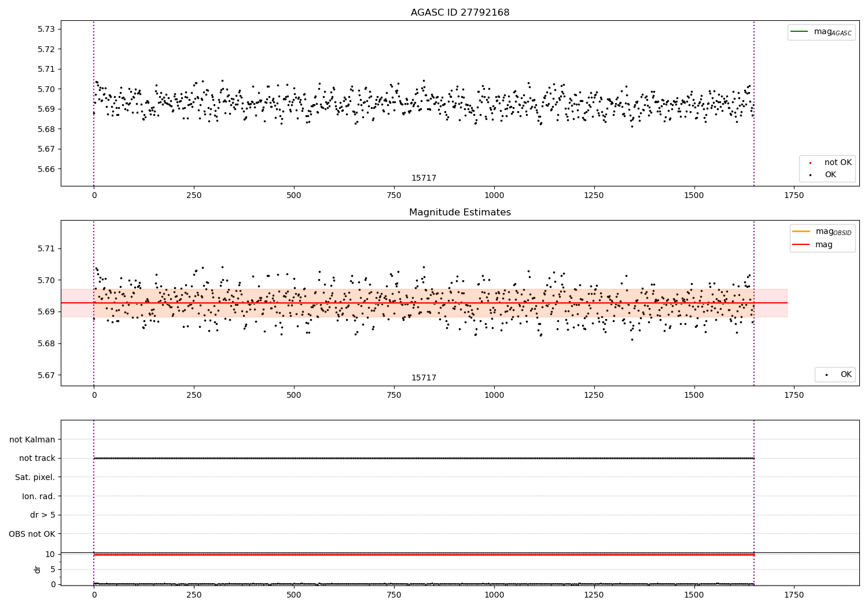This screenshot has height=608, width=868.
Task: Click the 5.72 tick on the top plot
Action: [x=46, y=49]
